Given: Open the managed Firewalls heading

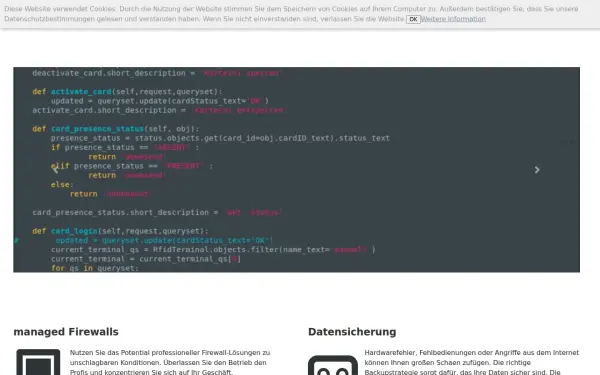Looking at the screenshot, I should click(x=66, y=332).
